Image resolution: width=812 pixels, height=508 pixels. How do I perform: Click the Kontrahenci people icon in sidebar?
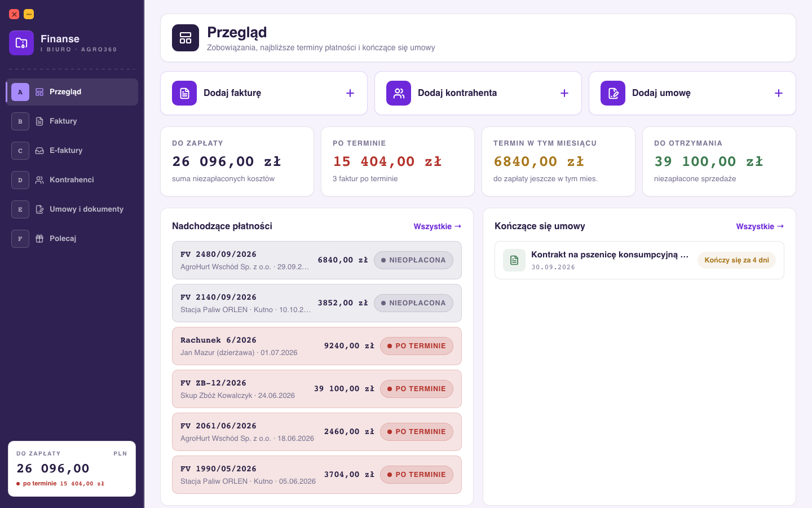[x=39, y=180]
